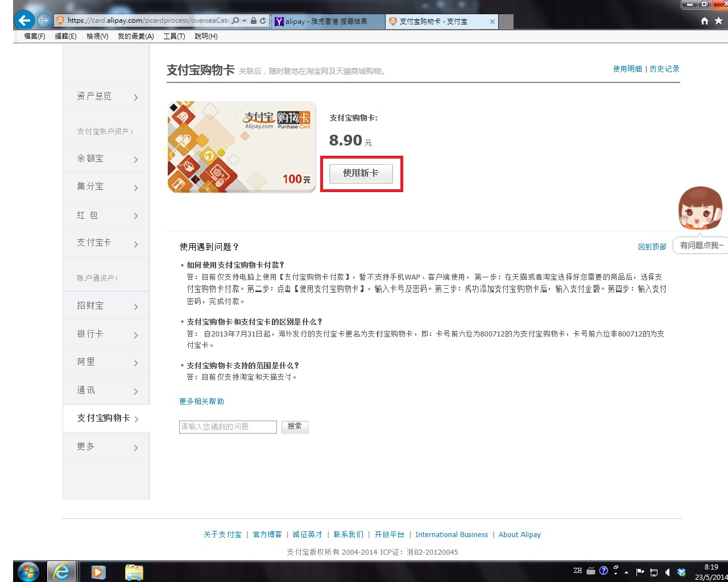Click the refresh icon in address bar

point(263,20)
